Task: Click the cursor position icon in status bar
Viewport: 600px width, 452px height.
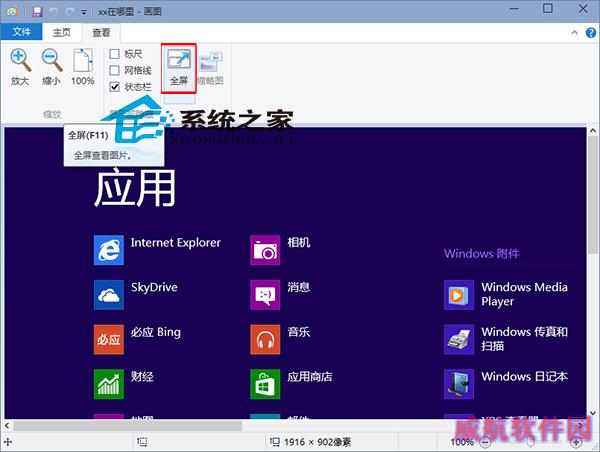Action: point(8,442)
